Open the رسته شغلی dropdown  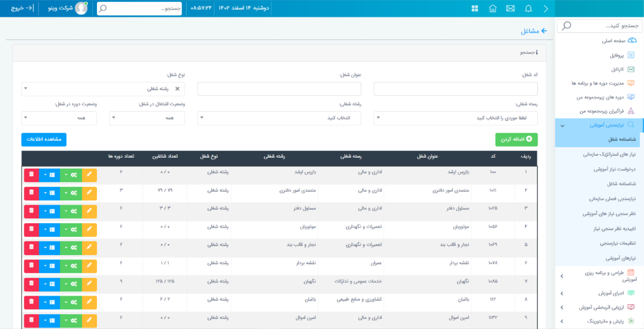pos(456,118)
